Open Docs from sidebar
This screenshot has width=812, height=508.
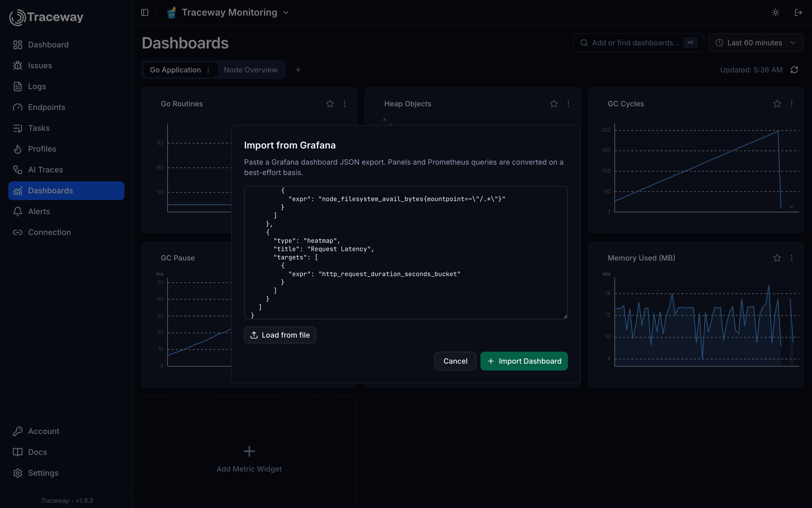tap(66, 452)
